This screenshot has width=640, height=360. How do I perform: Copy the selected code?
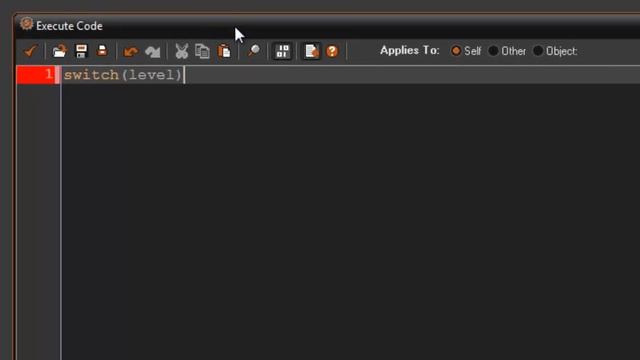[x=202, y=51]
